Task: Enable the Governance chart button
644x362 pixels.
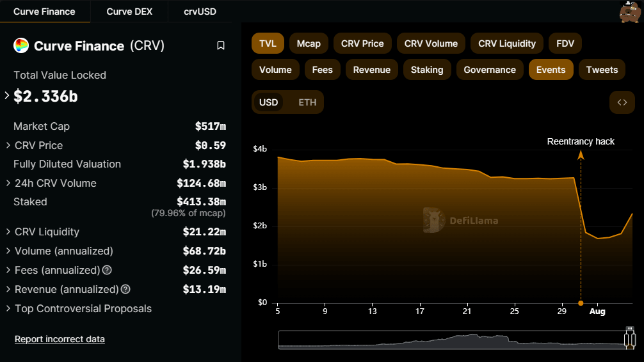Action: [490, 70]
